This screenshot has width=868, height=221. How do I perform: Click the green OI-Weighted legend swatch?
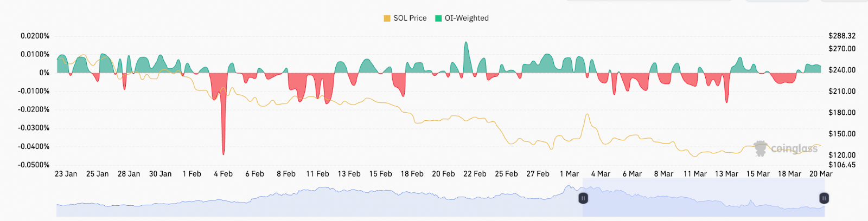pyautogui.click(x=438, y=18)
